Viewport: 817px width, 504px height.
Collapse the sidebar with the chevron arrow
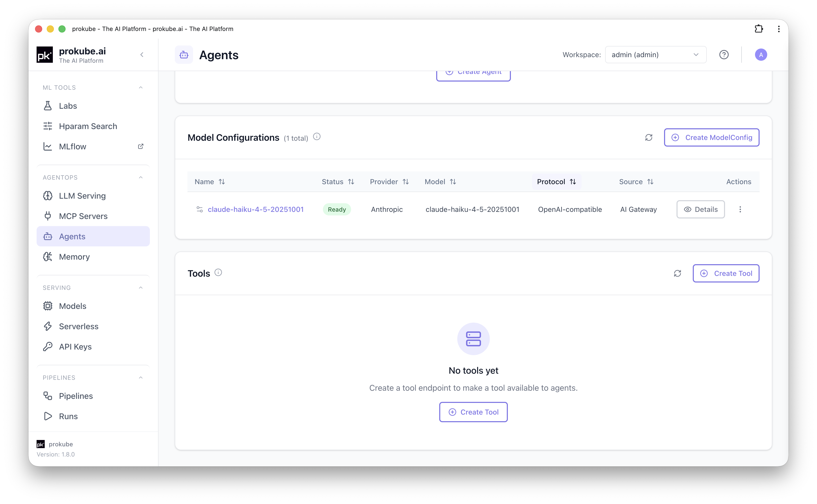(x=142, y=55)
